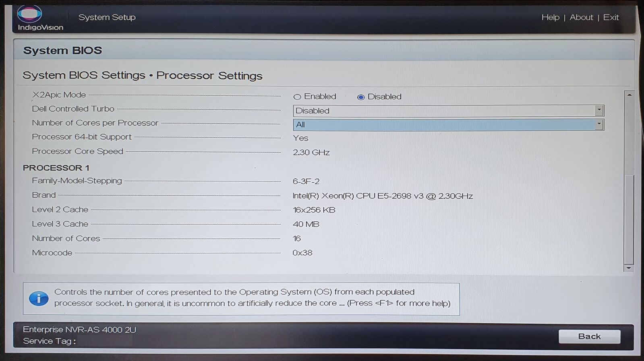Click the IndigoVision logo icon
644x361 pixels.
(x=29, y=14)
